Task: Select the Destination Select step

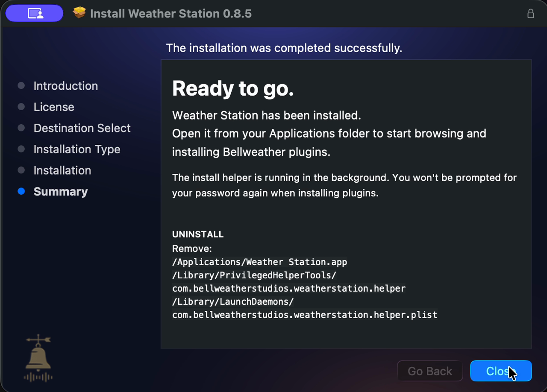Action: click(82, 128)
